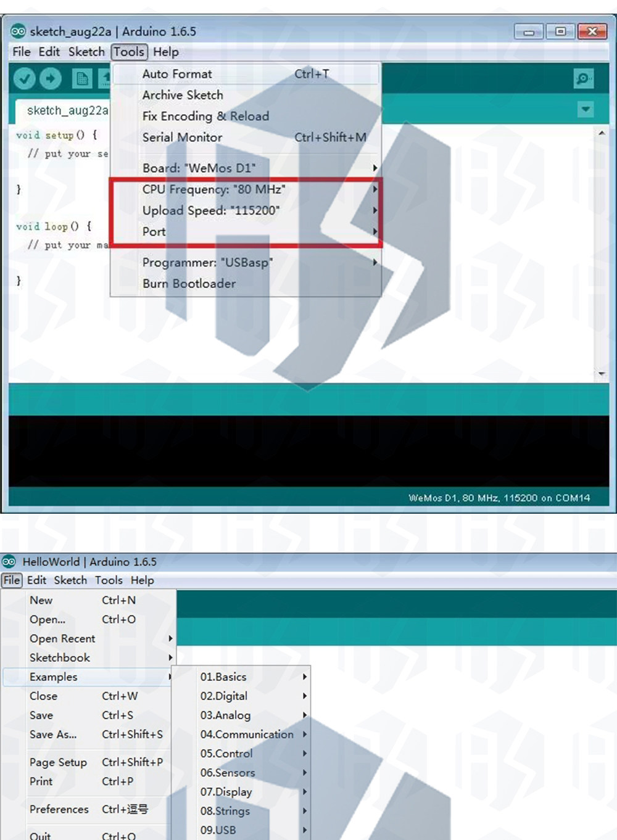This screenshot has width=617, height=840.
Task: Click the New sketch toolbar icon
Action: coord(82,78)
